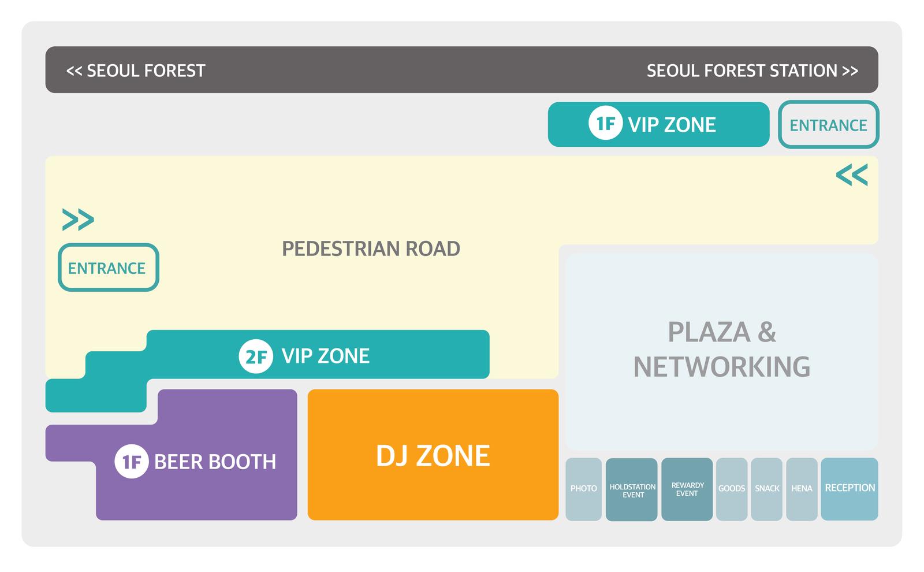
Task: Click the Photo booth tile
Action: (x=584, y=489)
